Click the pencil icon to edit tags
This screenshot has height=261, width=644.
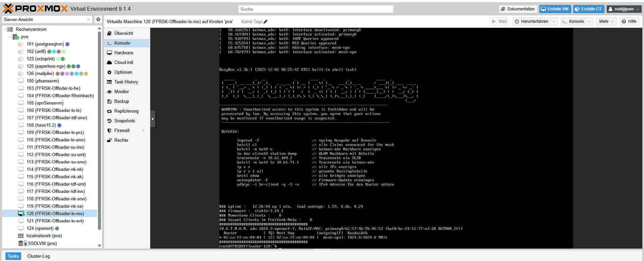266,22
